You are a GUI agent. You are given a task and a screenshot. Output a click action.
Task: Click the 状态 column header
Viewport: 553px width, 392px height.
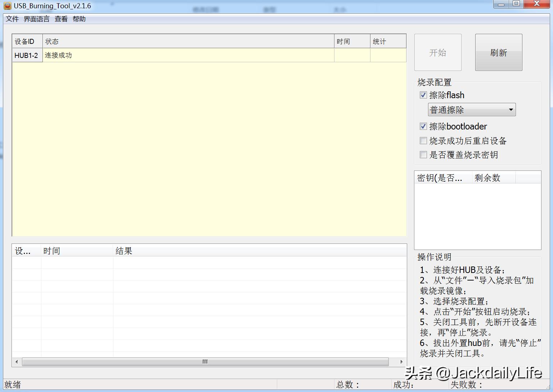tap(188, 42)
